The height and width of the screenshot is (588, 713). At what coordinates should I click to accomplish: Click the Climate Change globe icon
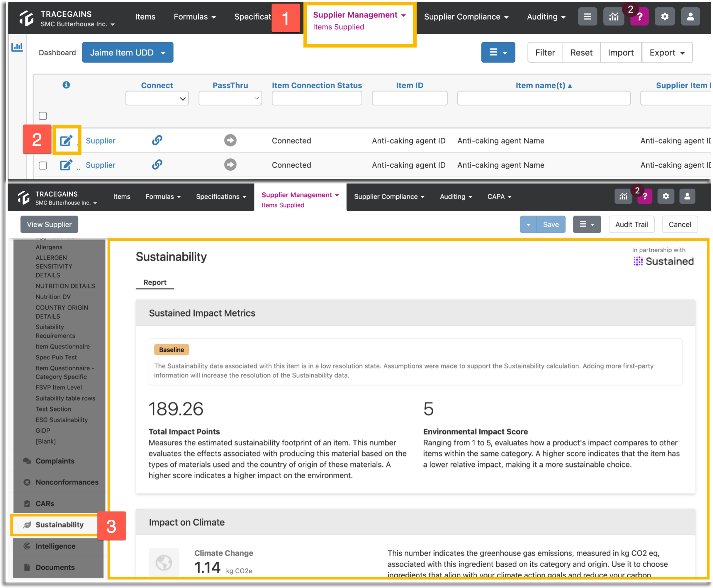[x=164, y=563]
